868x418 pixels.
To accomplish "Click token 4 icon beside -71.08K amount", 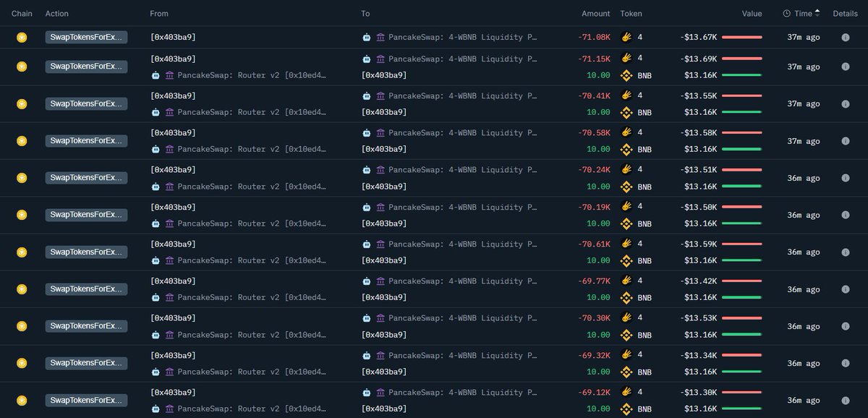I will pyautogui.click(x=626, y=37).
